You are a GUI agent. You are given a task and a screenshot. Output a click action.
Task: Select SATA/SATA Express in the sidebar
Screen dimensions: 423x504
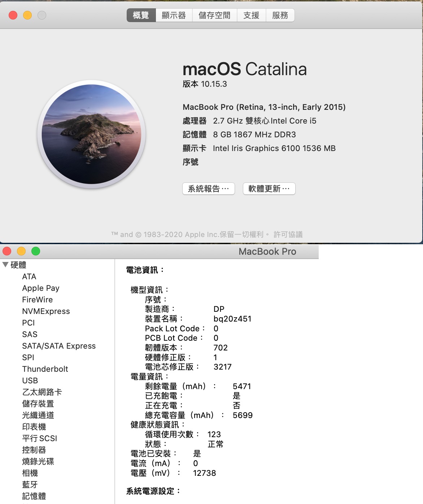click(59, 346)
